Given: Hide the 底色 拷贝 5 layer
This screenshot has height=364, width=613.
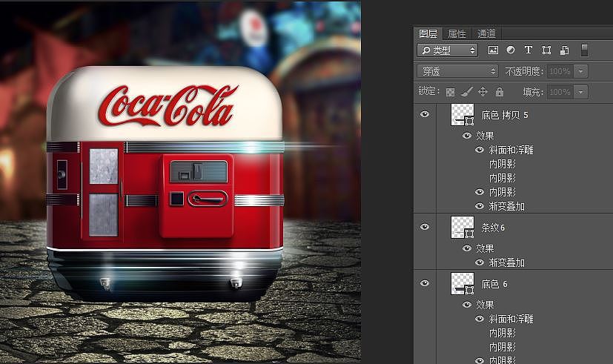Looking at the screenshot, I should [x=425, y=114].
